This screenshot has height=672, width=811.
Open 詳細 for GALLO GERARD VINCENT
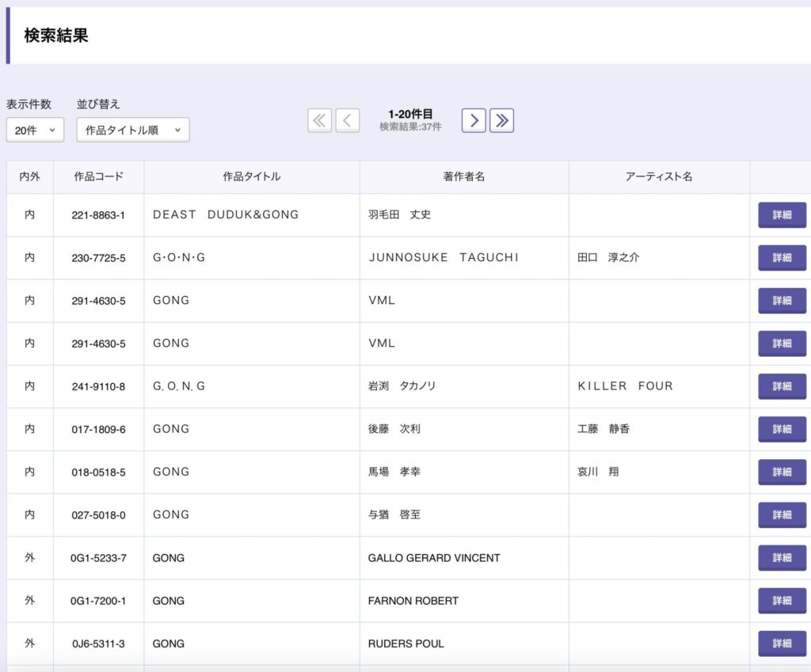(782, 558)
